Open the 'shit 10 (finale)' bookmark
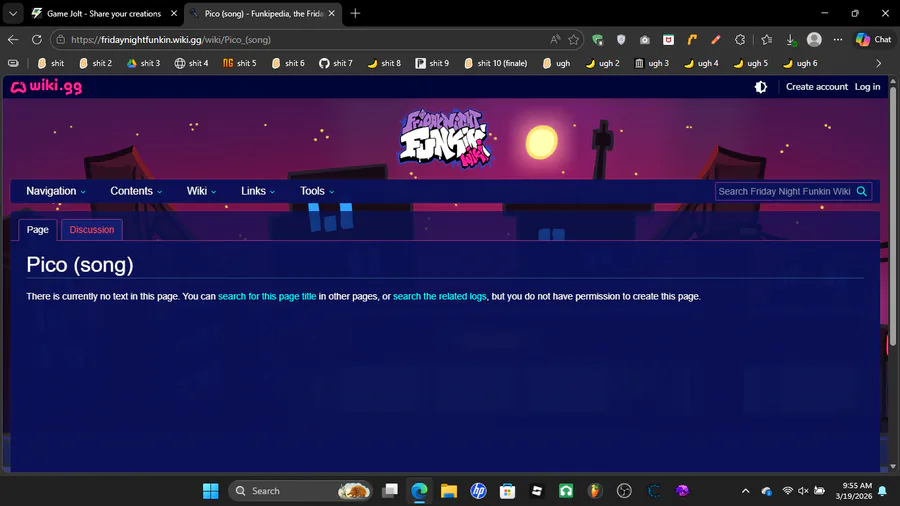This screenshot has height=506, width=900. (496, 63)
